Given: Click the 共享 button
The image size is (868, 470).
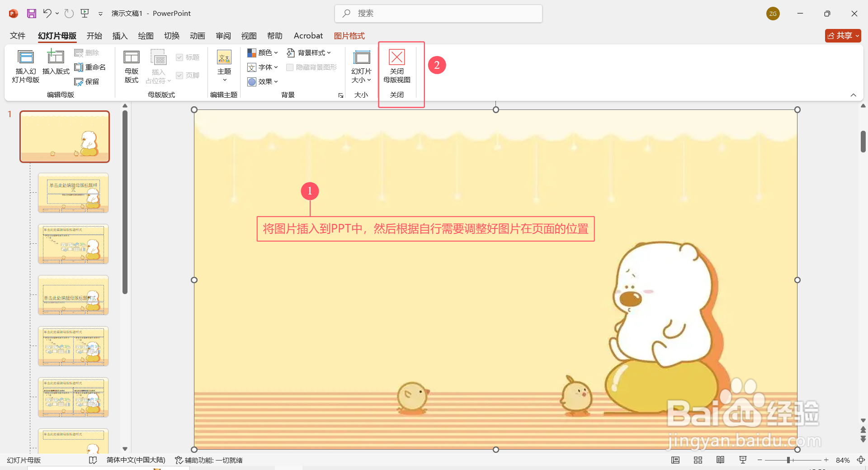Looking at the screenshot, I should point(843,36).
